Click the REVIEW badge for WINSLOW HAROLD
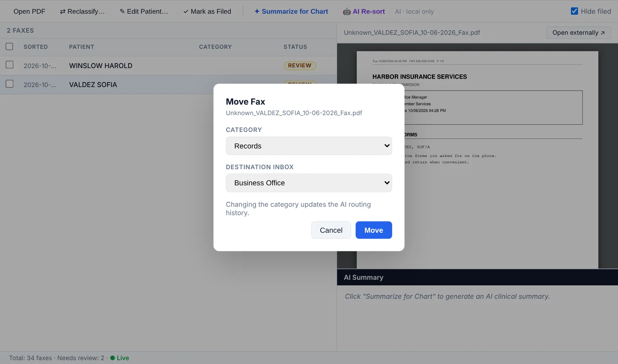Image resolution: width=618 pixels, height=364 pixels. 300,65
